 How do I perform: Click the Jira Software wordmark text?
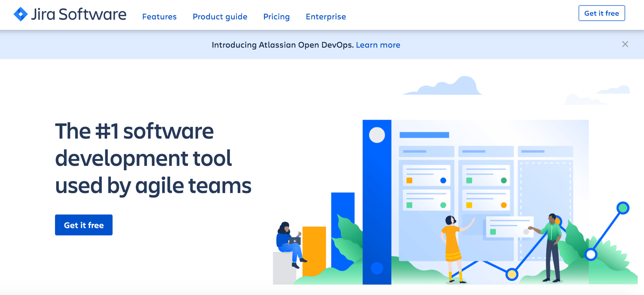[79, 14]
